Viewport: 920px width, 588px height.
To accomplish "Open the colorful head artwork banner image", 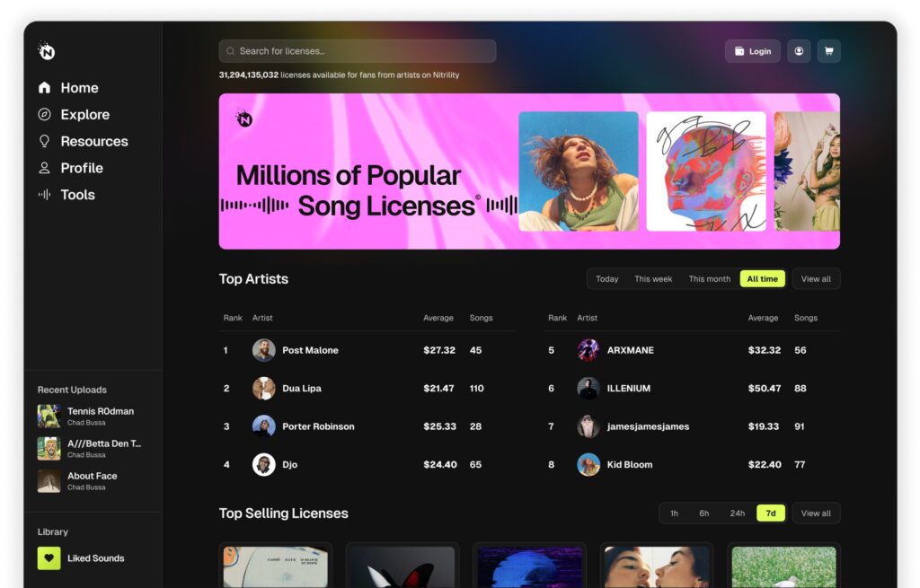I will [706, 171].
